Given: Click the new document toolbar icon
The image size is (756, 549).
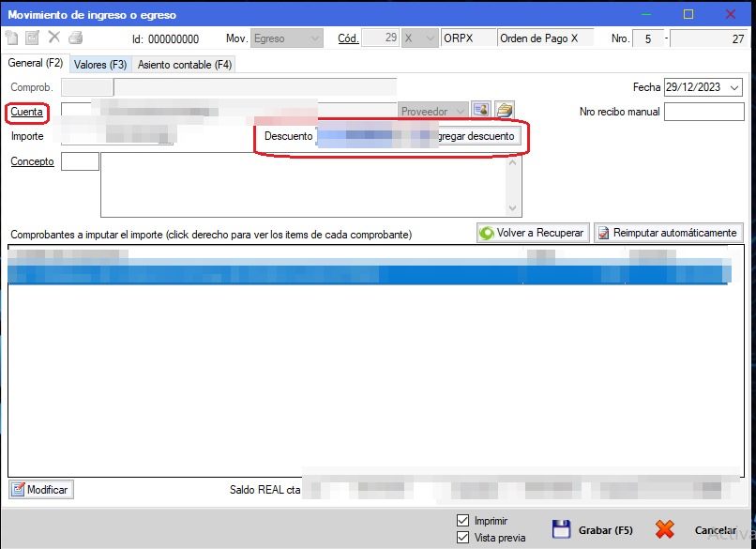Looking at the screenshot, I should coord(11,38).
